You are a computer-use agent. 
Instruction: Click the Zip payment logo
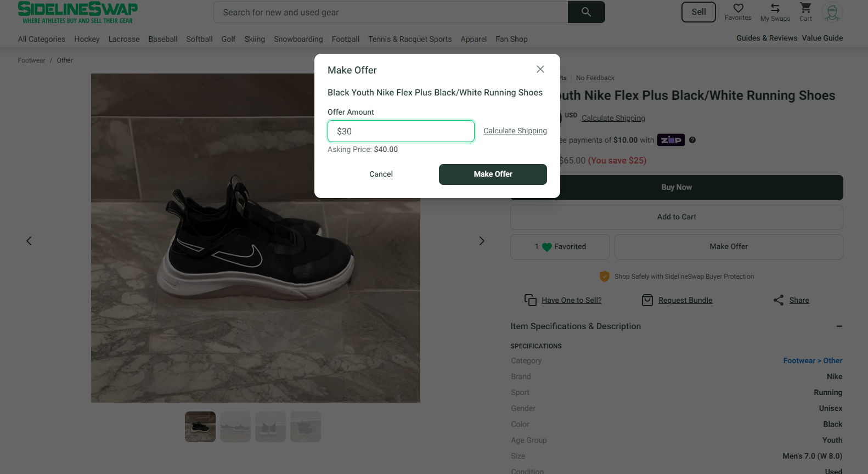(670, 140)
